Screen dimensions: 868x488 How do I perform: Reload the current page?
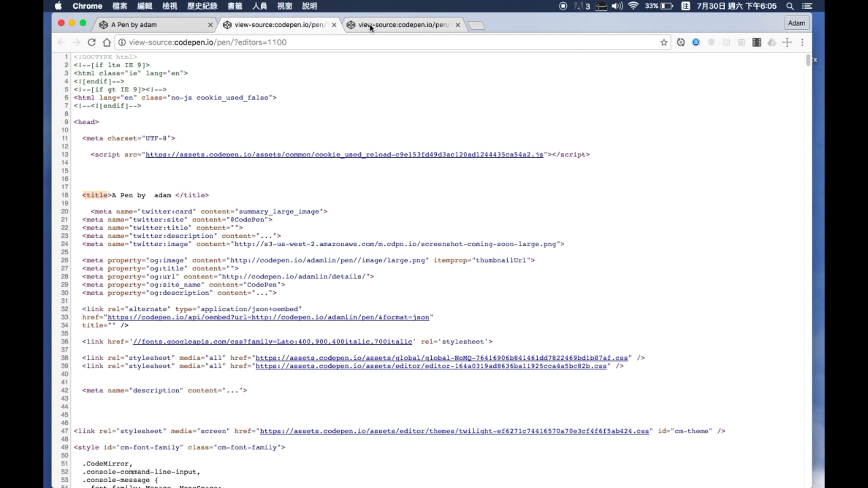[x=91, y=42]
